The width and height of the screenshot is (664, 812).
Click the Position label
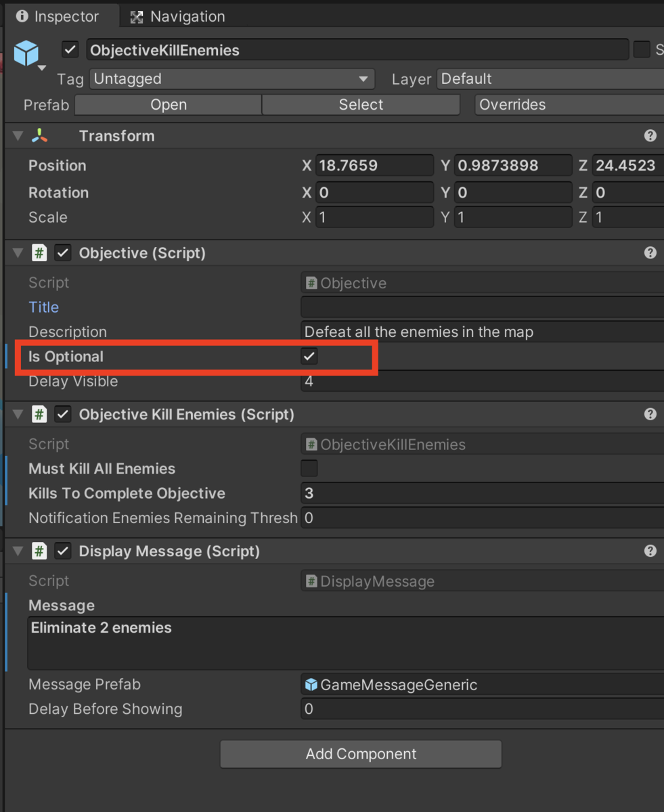(58, 166)
